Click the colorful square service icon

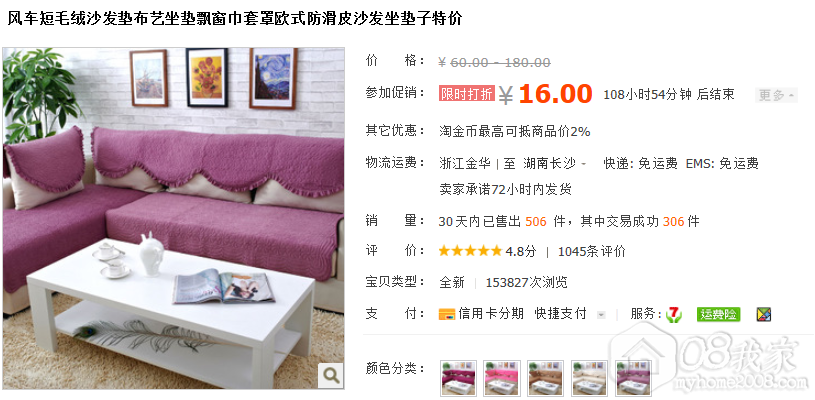764,314
